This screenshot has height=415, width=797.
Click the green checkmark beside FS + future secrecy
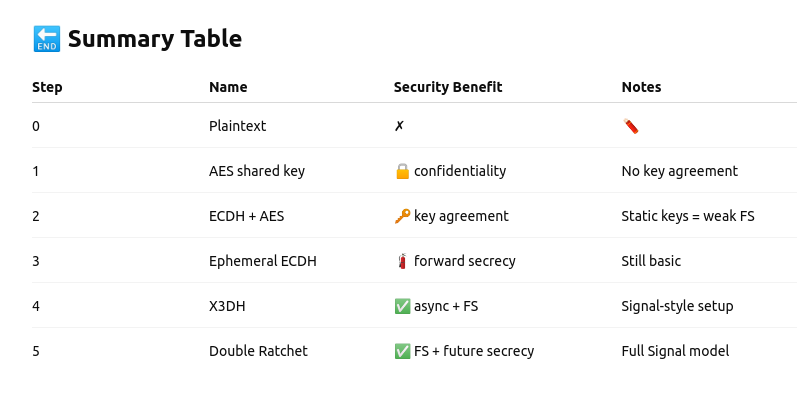pyautogui.click(x=402, y=351)
